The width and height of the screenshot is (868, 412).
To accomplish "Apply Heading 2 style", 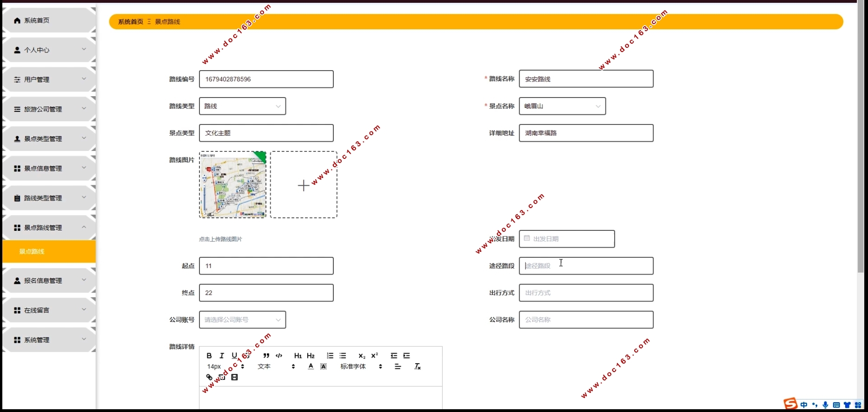I will pos(311,356).
